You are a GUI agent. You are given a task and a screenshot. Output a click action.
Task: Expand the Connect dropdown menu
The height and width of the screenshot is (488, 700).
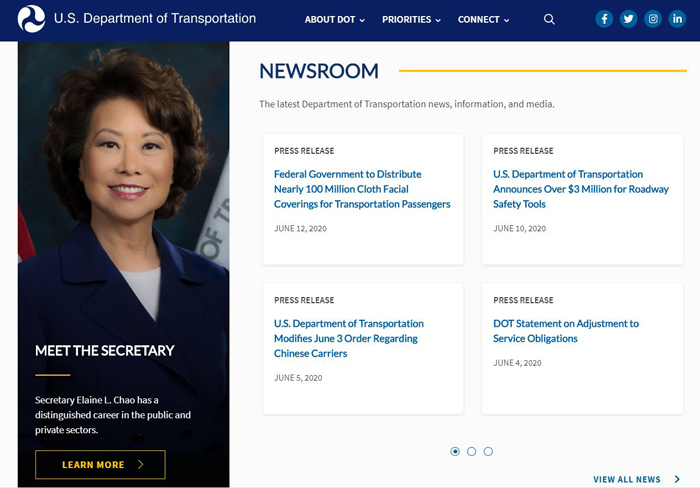(483, 20)
